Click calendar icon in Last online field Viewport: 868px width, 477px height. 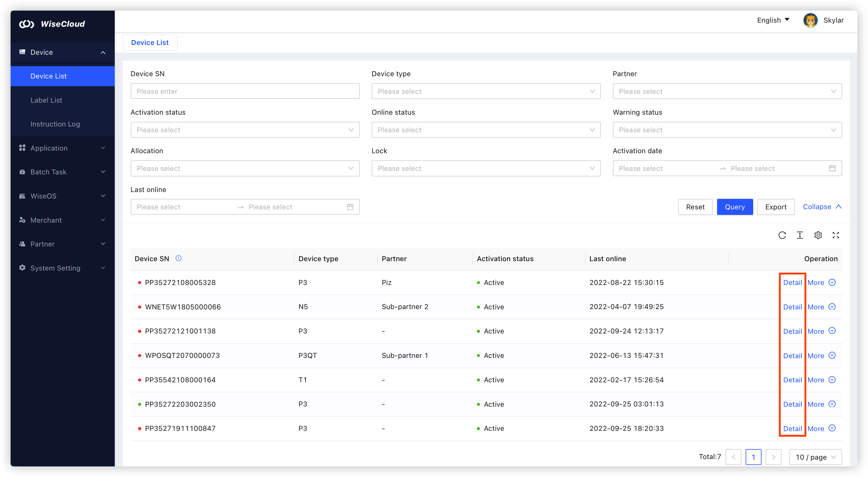click(350, 207)
